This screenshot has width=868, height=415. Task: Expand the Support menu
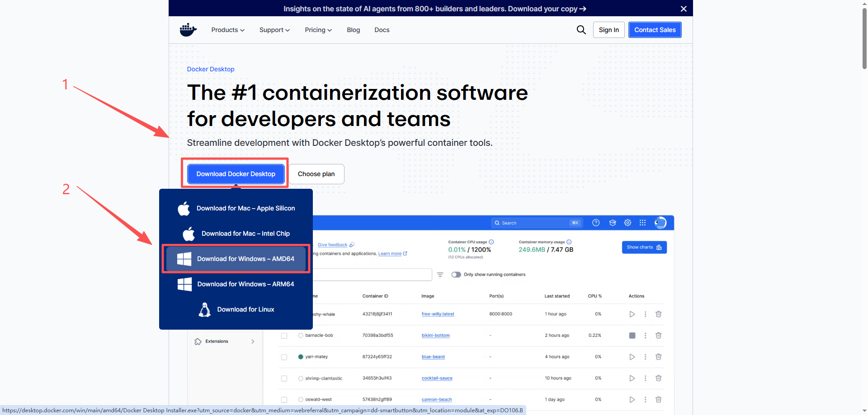pos(274,30)
